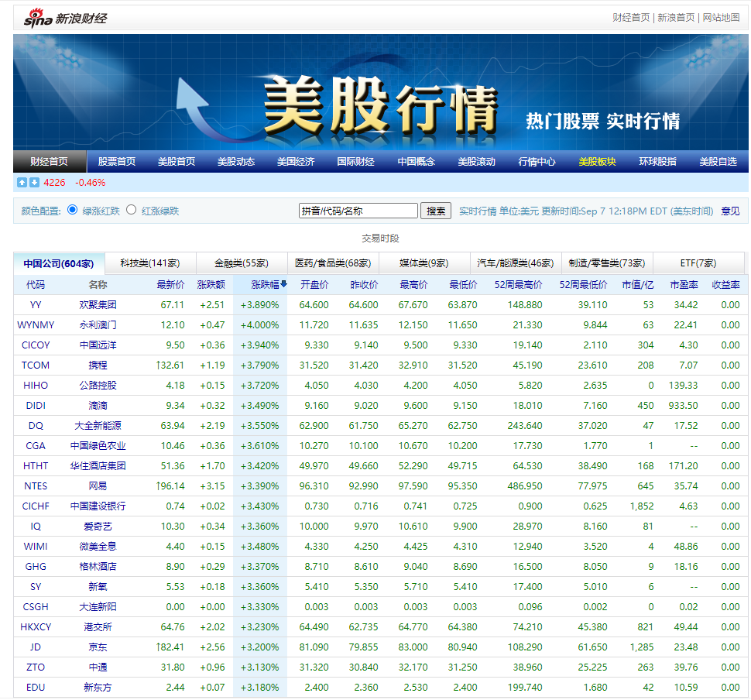Open the TCOM stock code link
751x700 pixels.
(x=36, y=365)
